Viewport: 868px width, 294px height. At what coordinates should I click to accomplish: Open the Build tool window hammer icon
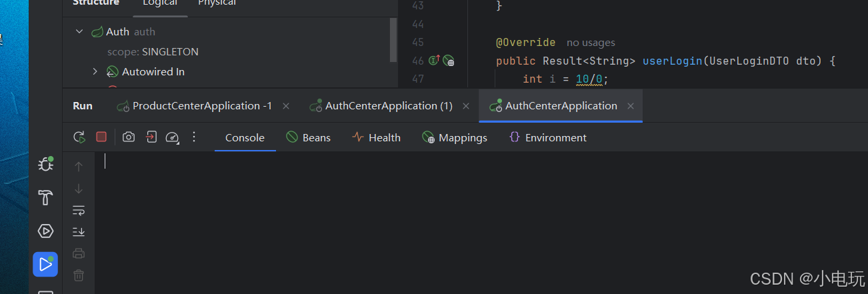[x=45, y=197]
